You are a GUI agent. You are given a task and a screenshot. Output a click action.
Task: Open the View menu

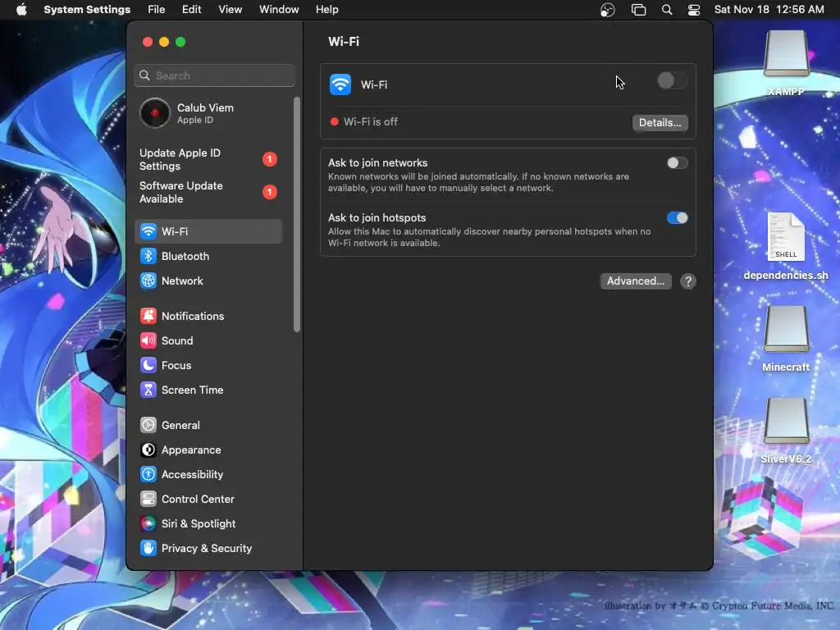[231, 10]
